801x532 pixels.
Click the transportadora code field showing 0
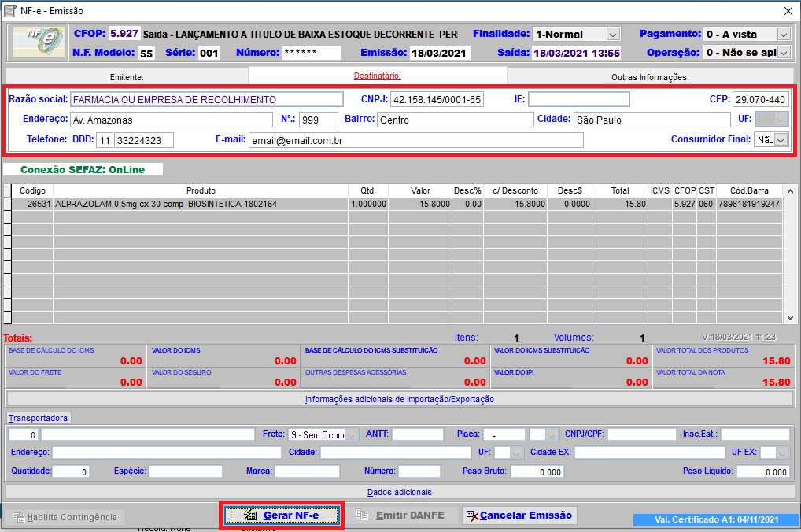[x=24, y=435]
